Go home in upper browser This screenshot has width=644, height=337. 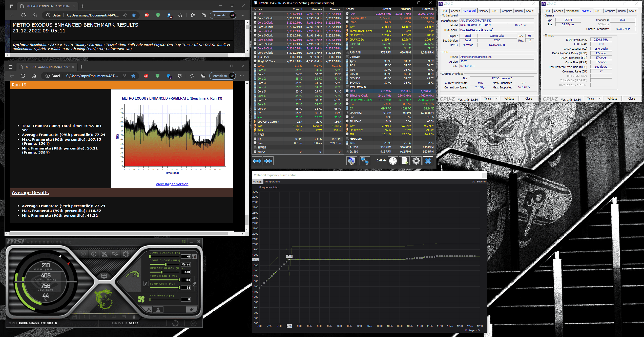[35, 15]
